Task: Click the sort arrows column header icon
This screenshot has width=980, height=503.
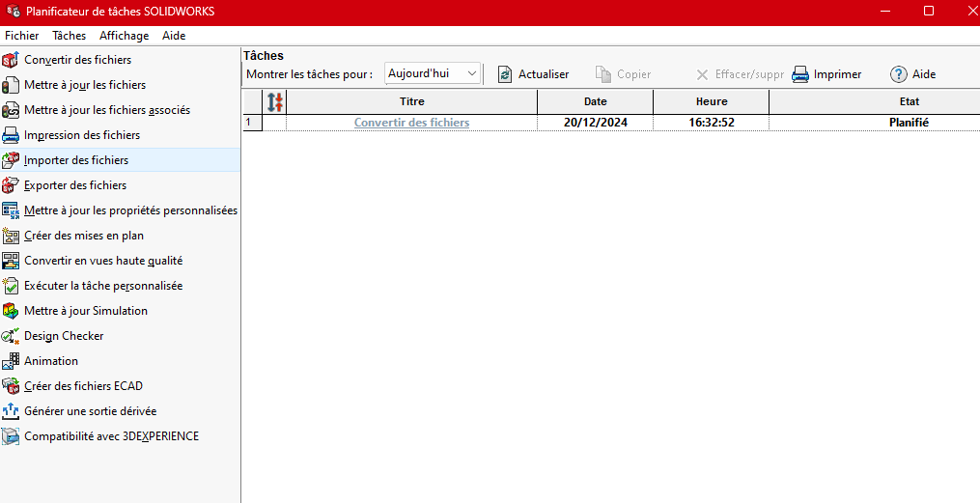Action: [x=275, y=101]
